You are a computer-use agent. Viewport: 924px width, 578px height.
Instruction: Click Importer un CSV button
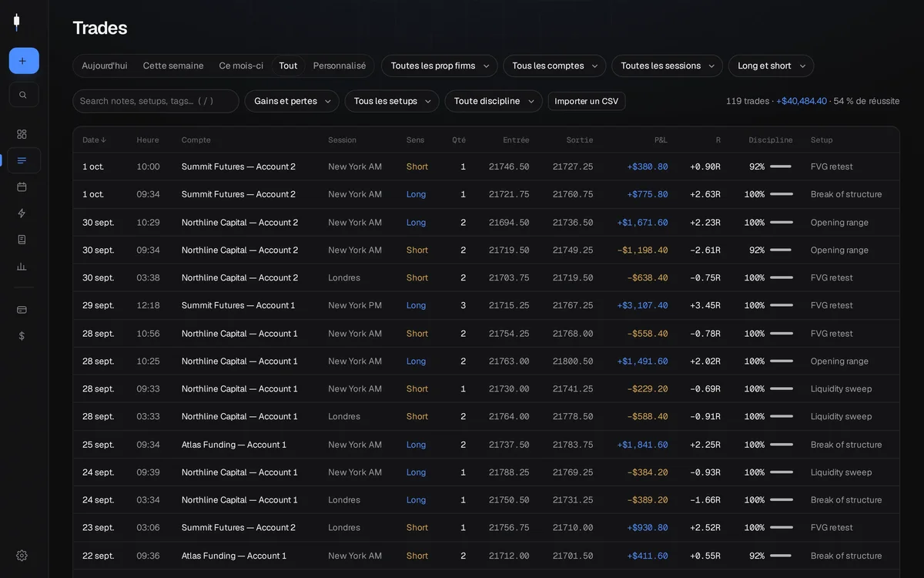pyautogui.click(x=587, y=101)
